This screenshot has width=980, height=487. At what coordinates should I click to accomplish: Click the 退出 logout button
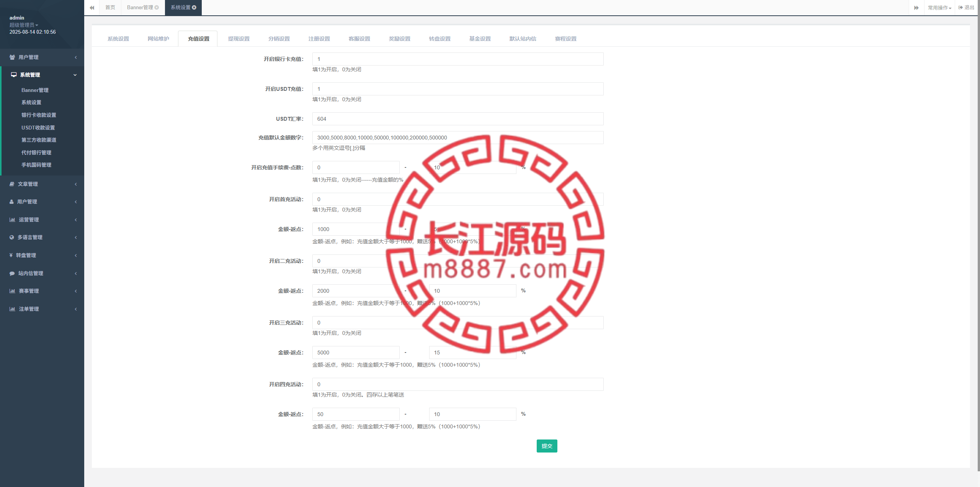coord(967,7)
